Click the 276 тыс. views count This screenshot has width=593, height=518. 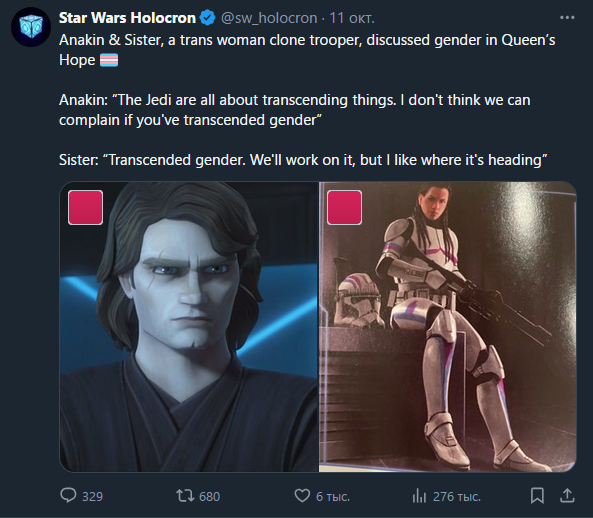tap(456, 496)
